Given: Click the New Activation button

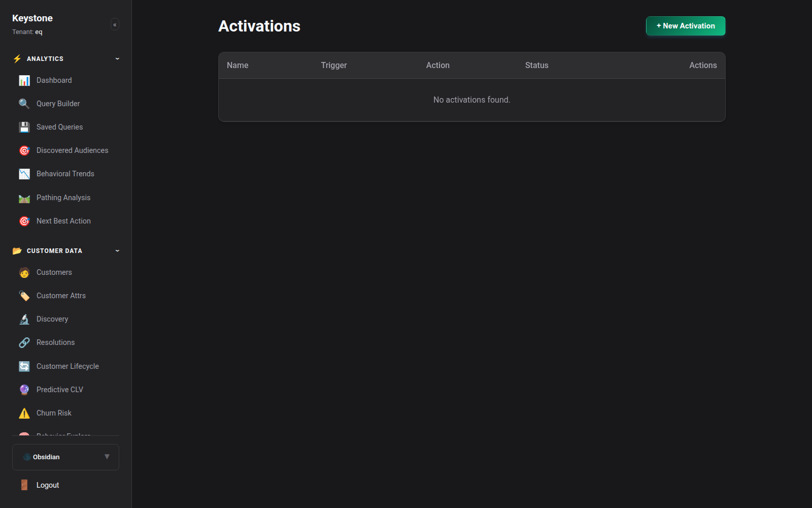Looking at the screenshot, I should point(686,26).
